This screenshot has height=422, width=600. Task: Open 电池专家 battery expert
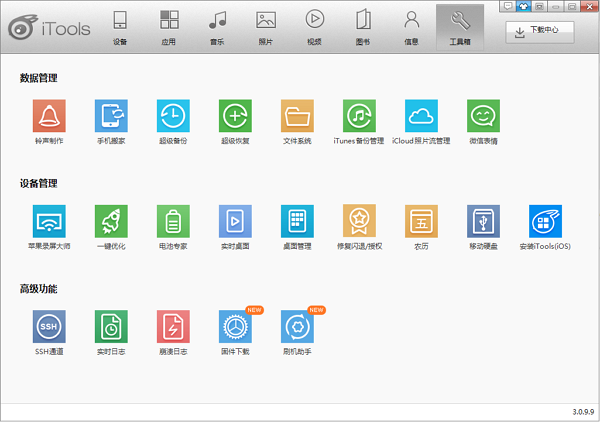173,221
